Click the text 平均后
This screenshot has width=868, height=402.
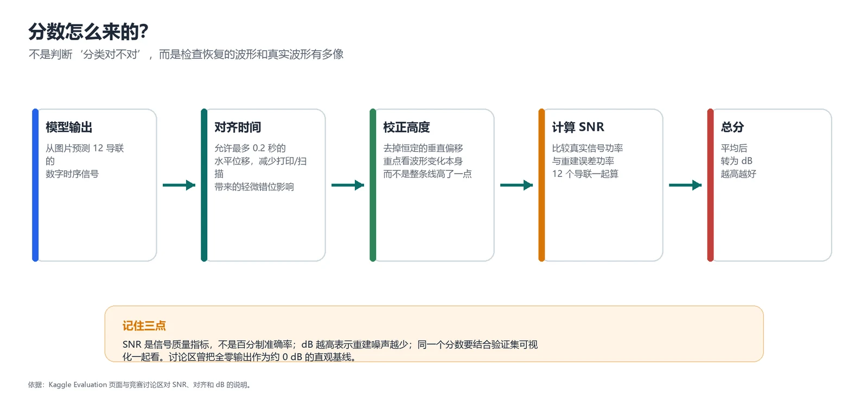tap(734, 148)
